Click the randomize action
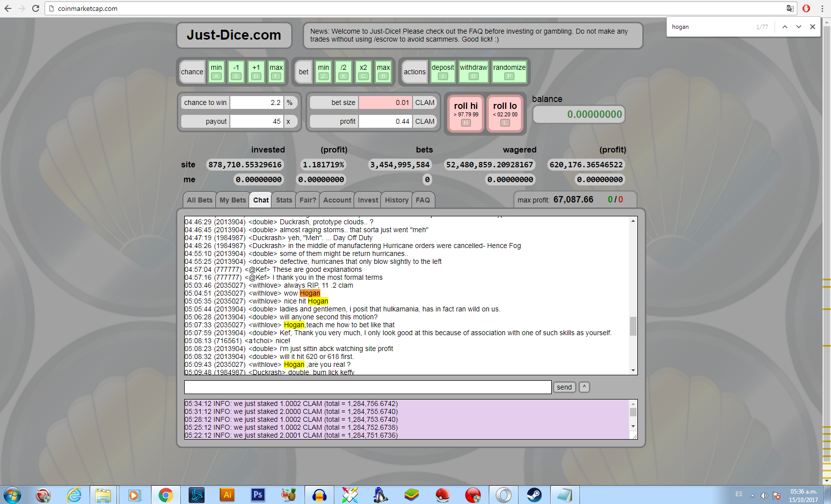 click(x=509, y=72)
